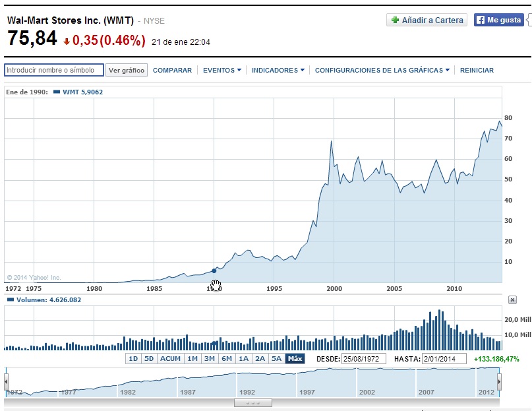Expand the EVENTOS dropdown
The width and height of the screenshot is (532, 411).
[x=222, y=71]
